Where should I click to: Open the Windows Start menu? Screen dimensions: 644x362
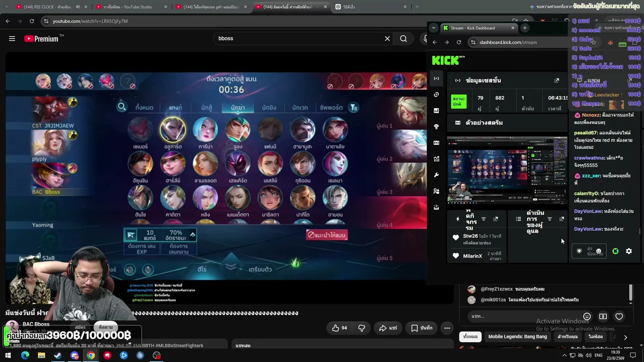pos(8,355)
